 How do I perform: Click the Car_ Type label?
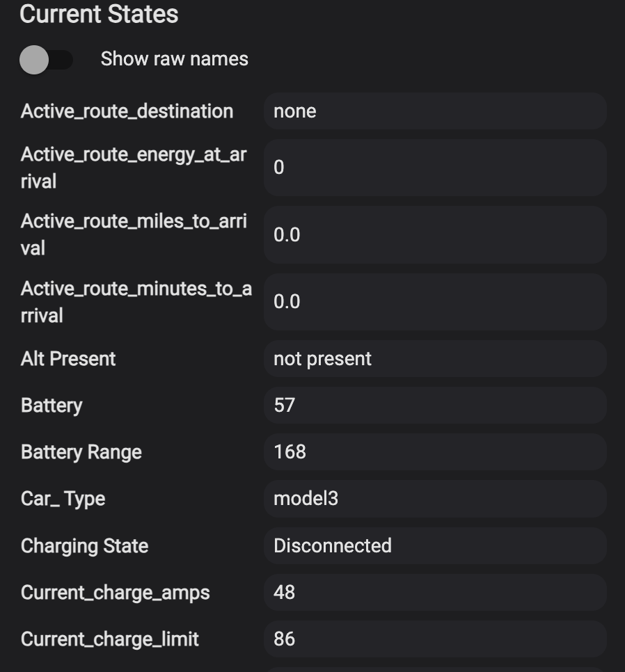(x=63, y=499)
